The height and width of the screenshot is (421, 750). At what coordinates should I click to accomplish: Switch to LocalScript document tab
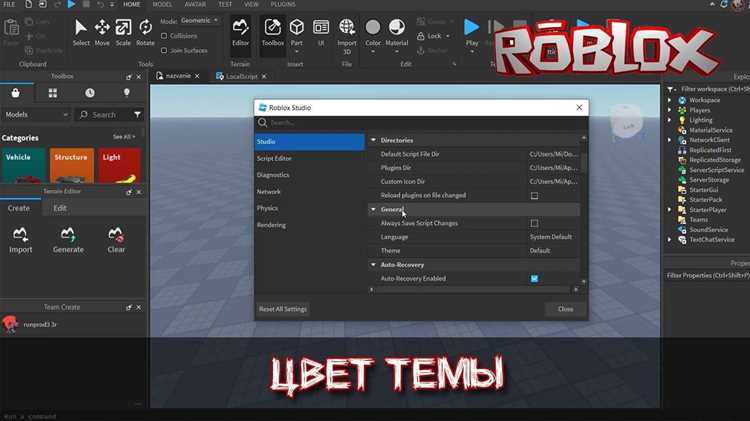242,77
